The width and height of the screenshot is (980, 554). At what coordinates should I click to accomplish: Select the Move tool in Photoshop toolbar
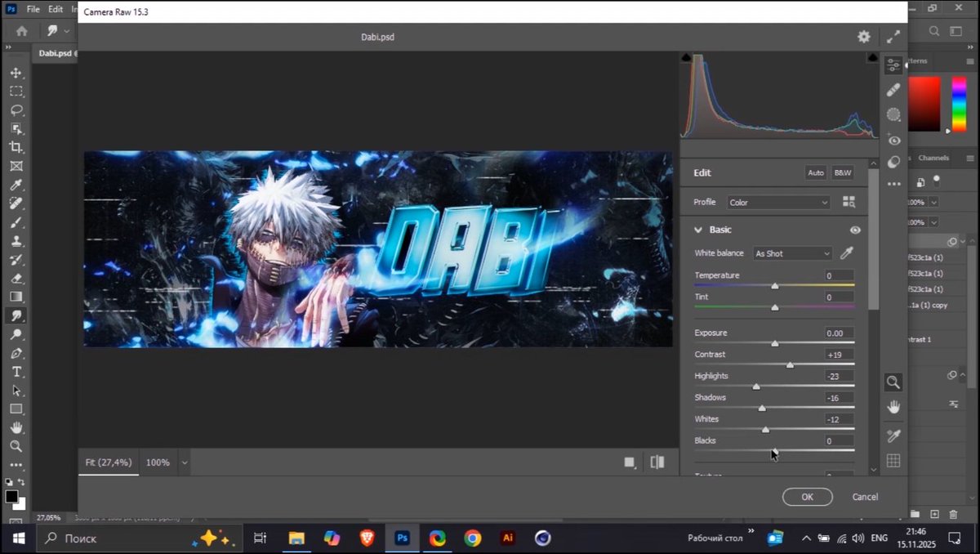tap(16, 73)
